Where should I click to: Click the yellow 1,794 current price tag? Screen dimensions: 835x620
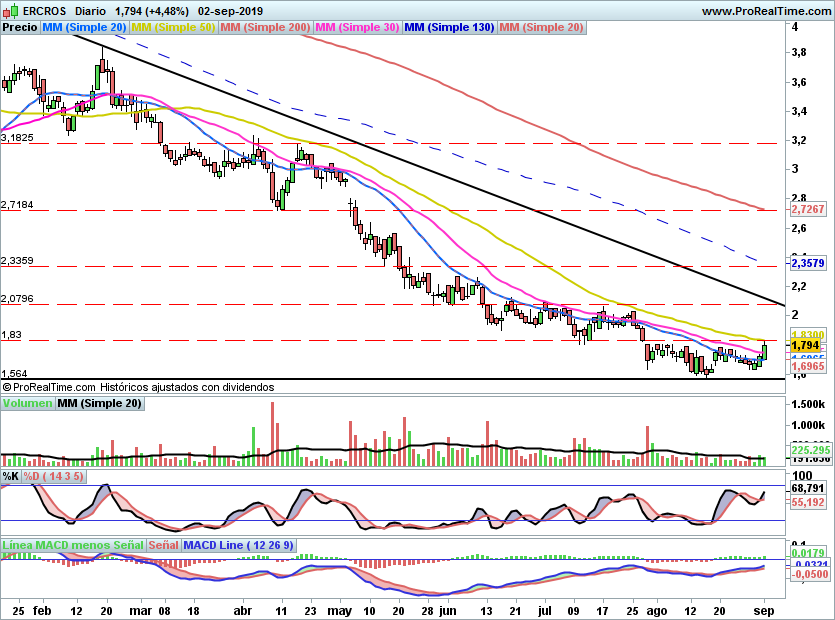point(807,345)
